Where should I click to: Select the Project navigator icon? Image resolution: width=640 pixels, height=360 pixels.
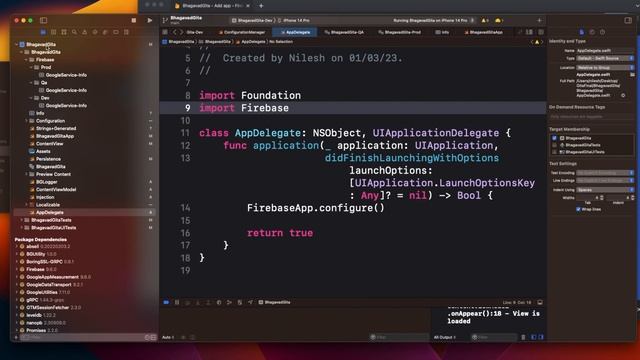coord(43,32)
